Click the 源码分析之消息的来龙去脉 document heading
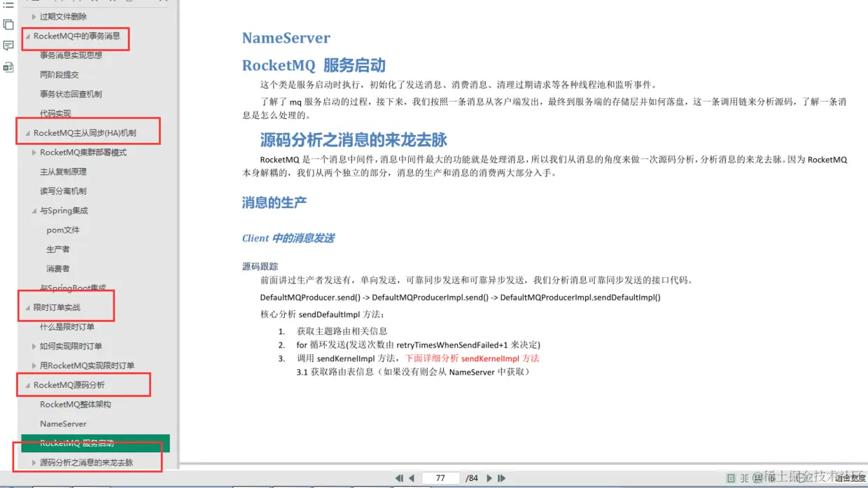Viewport: 868px width, 488px height. (353, 139)
